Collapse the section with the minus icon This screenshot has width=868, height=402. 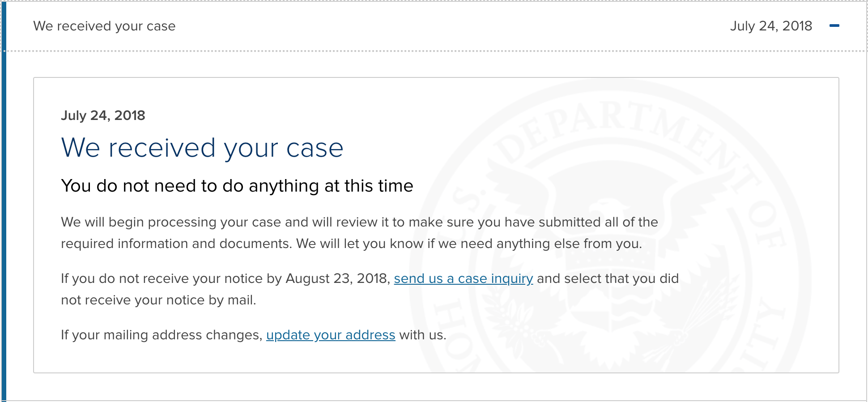(834, 26)
